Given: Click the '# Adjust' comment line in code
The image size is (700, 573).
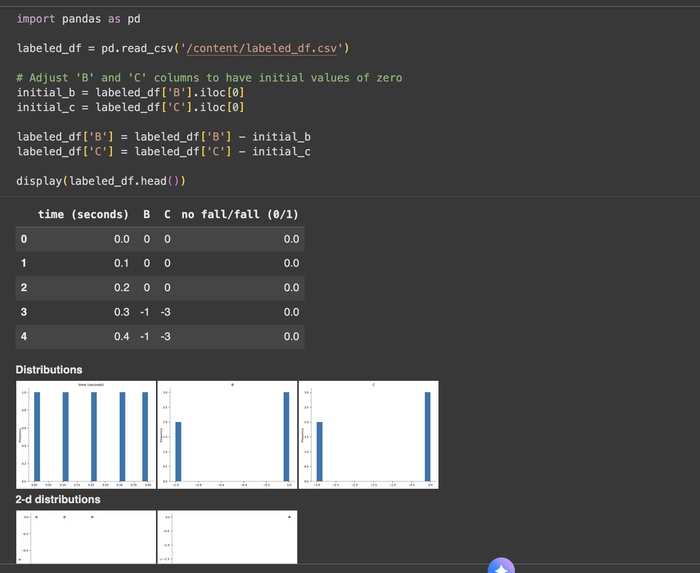Looking at the screenshot, I should (x=209, y=78).
